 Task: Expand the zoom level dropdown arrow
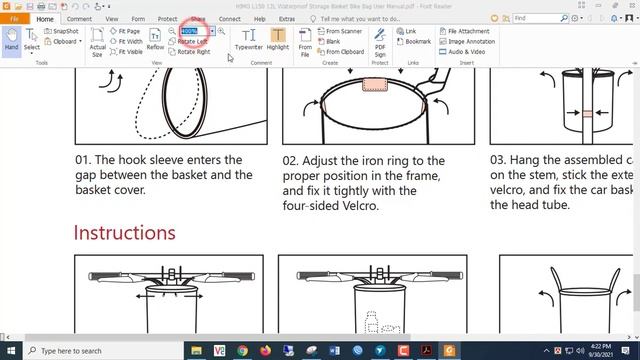coord(212,31)
